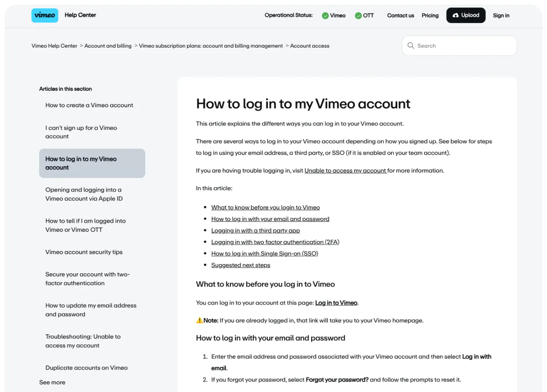Open Account and billing breadcrumb
This screenshot has height=392, width=547.
tap(108, 46)
